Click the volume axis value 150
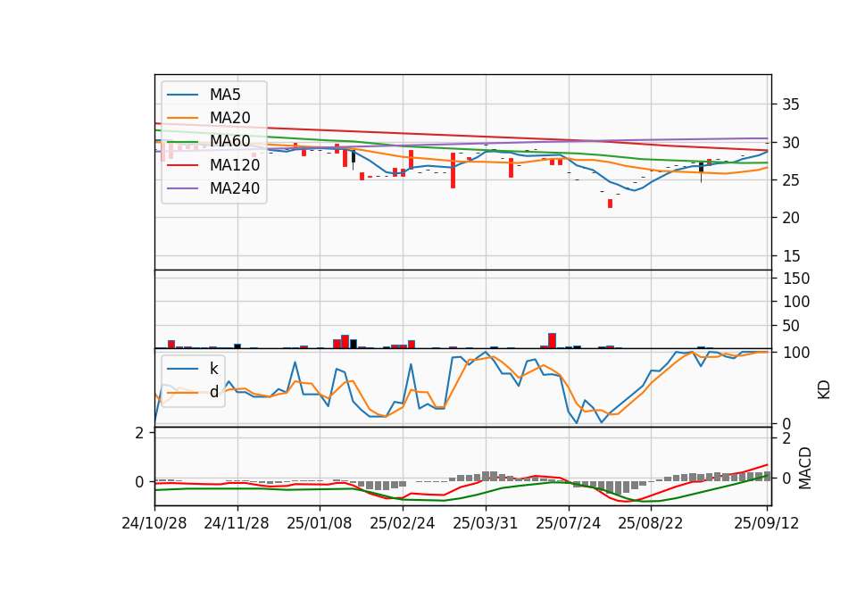This screenshot has height=616, width=857. tap(795, 279)
